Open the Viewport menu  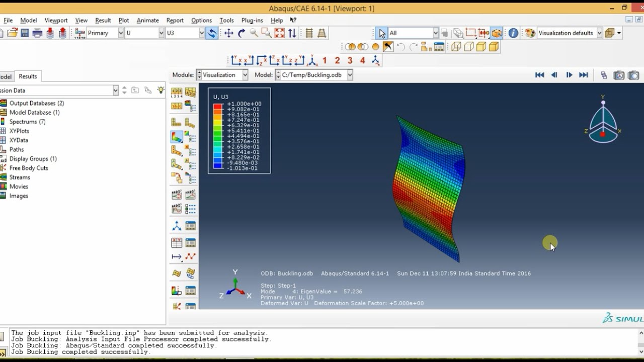[56, 20]
